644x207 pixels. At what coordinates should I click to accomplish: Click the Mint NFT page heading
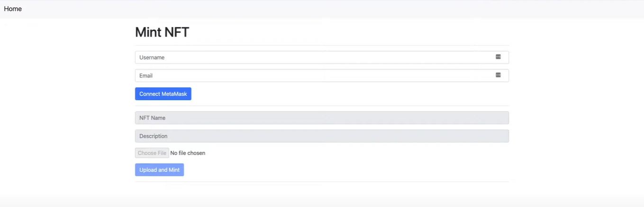click(162, 32)
